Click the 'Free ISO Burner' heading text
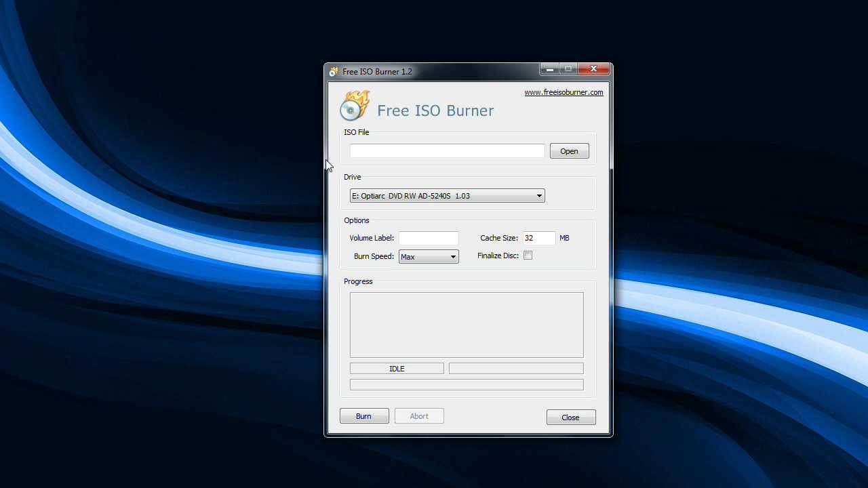 (x=435, y=110)
